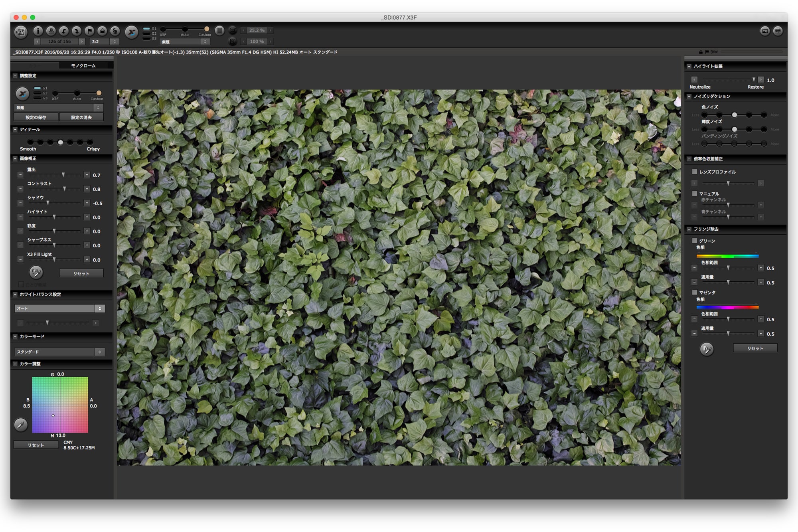Switch to the モノクローム tab

point(83,65)
